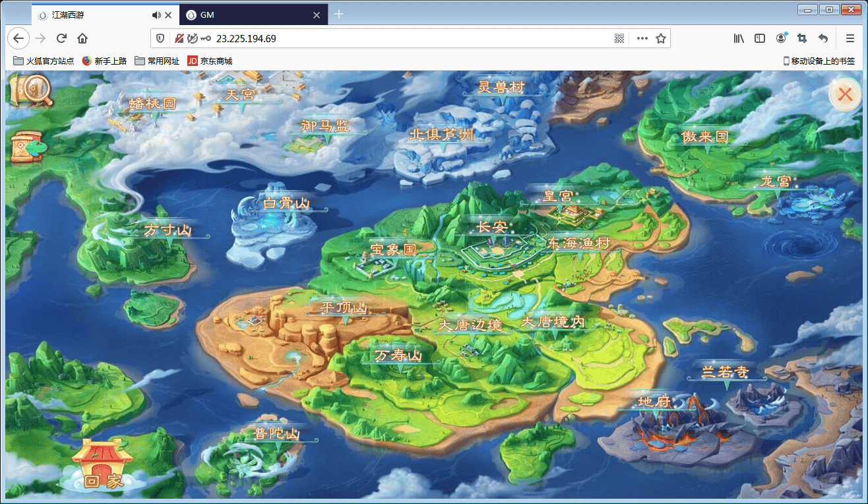The image size is (868, 504).
Task: Reload the current page
Action: click(x=61, y=38)
